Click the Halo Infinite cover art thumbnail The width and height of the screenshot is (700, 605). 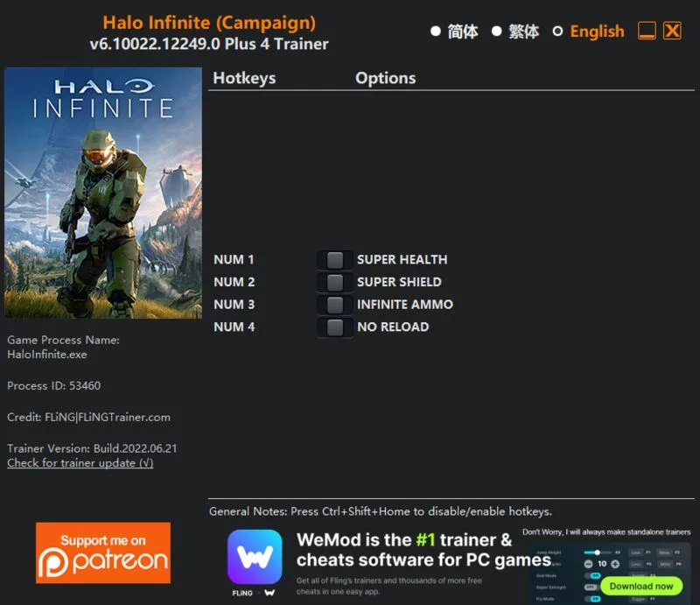click(x=103, y=193)
